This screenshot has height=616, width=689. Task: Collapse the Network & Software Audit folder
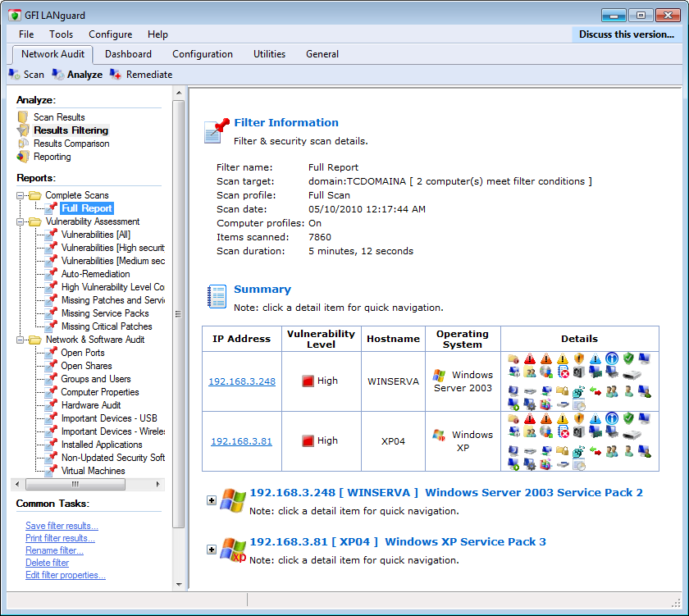21,340
